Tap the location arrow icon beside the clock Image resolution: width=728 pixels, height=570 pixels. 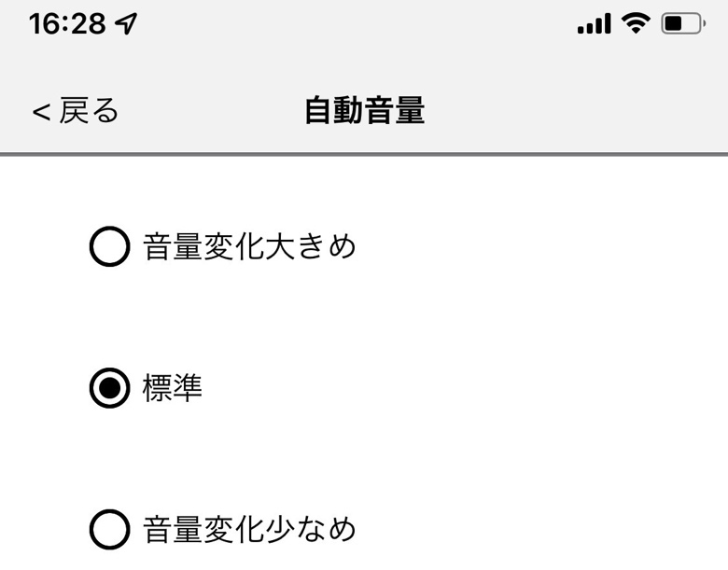[126, 24]
